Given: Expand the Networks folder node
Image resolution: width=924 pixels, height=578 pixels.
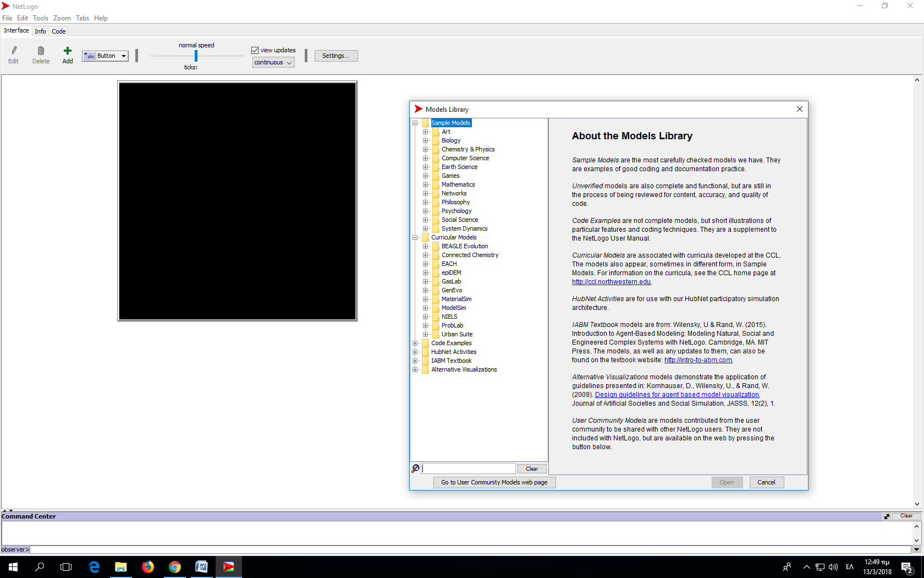Looking at the screenshot, I should [x=425, y=193].
